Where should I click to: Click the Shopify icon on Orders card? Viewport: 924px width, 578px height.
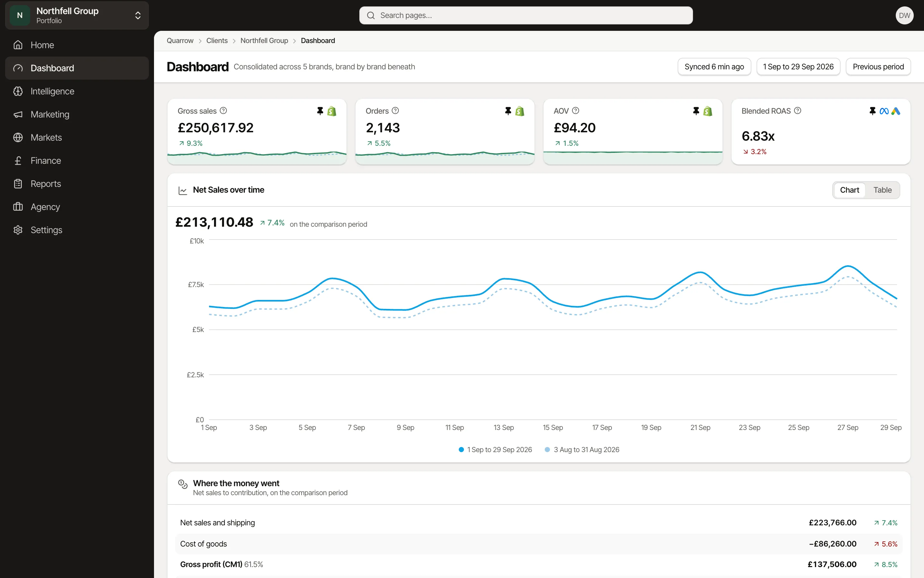click(x=520, y=111)
